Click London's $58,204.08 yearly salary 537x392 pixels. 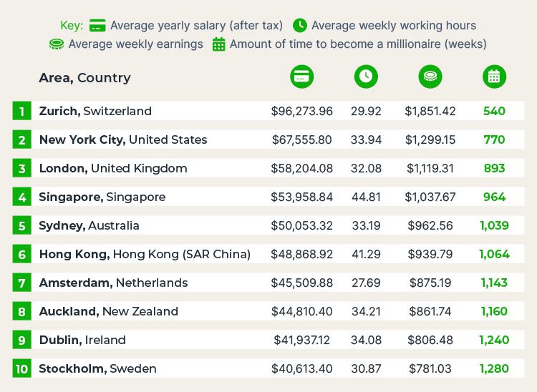(x=301, y=168)
